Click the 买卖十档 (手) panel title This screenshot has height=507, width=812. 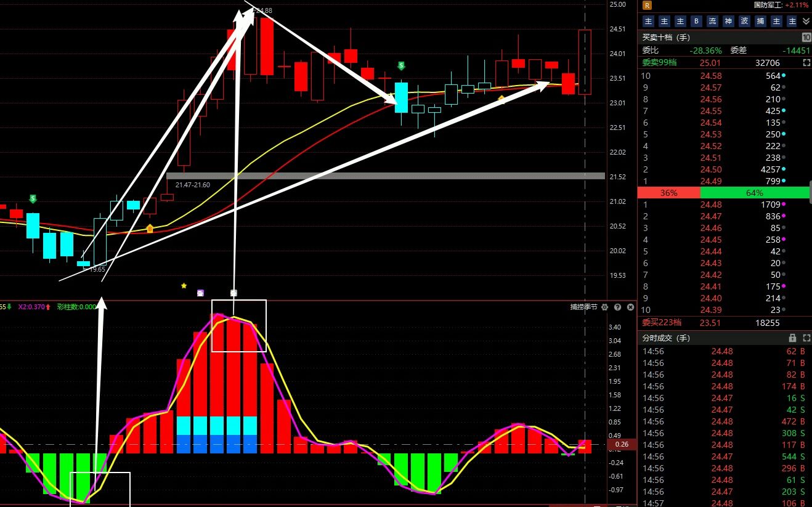tap(667, 38)
